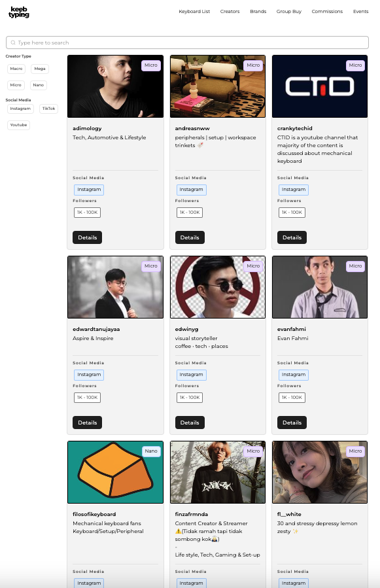View Details for crankytechid
This screenshot has height=588, width=380.
(x=292, y=237)
